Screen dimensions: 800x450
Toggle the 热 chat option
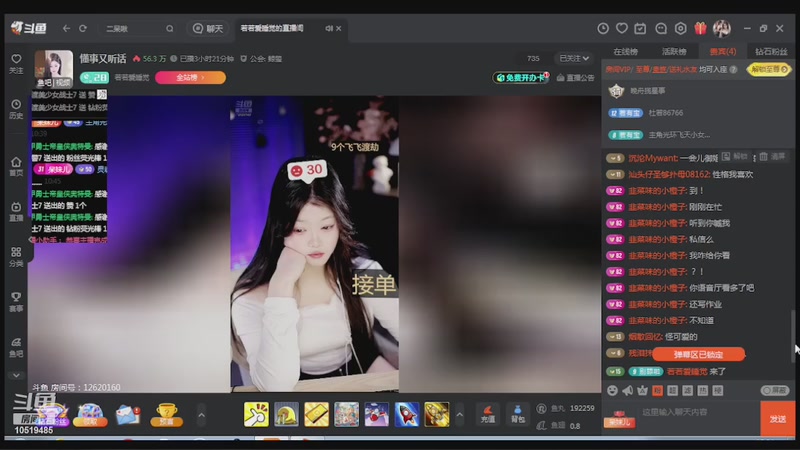coord(703,390)
